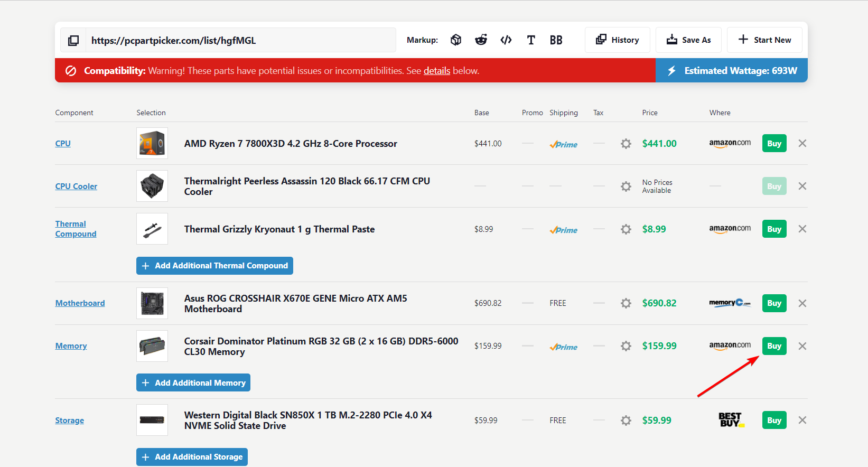Image resolution: width=868 pixels, height=467 pixels.
Task: Click the Prime shipping badge for memory
Action: click(x=564, y=347)
